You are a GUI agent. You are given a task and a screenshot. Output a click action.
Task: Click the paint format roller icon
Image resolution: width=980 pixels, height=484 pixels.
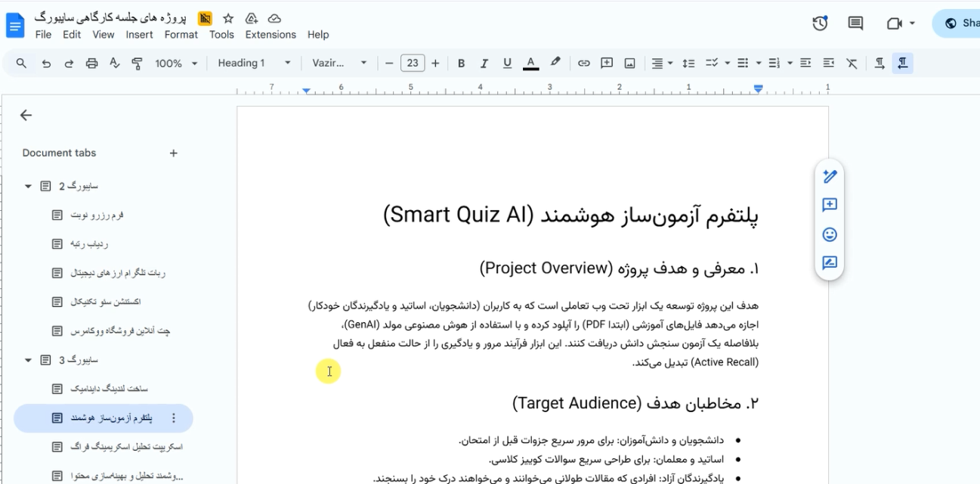(137, 64)
